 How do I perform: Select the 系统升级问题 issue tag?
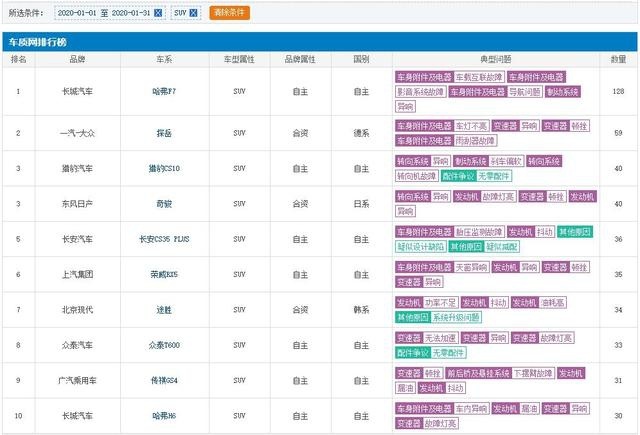[456, 317]
